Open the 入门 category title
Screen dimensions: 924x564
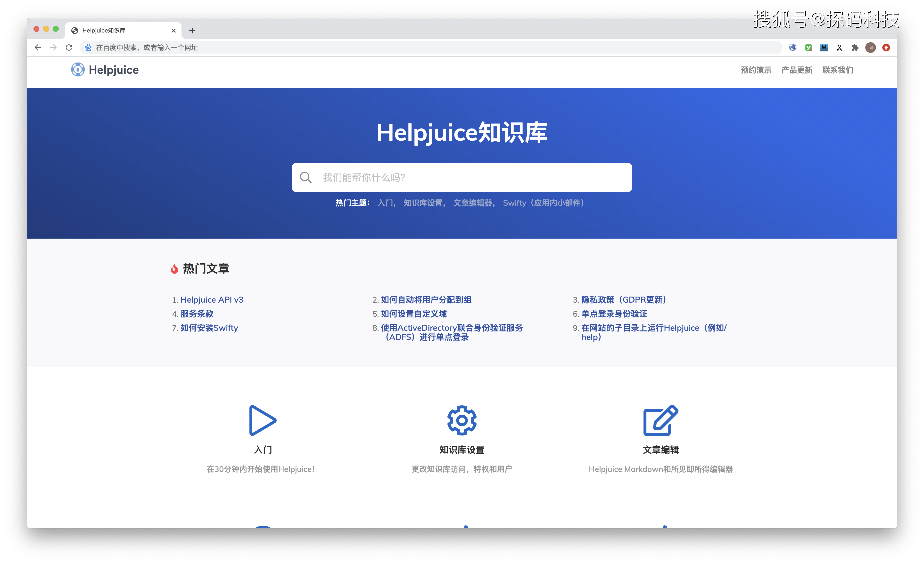point(263,450)
